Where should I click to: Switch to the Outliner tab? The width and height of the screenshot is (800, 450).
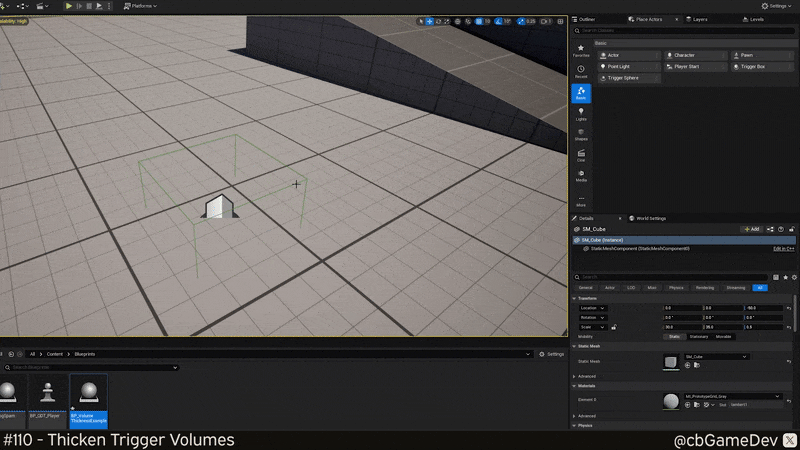point(584,19)
